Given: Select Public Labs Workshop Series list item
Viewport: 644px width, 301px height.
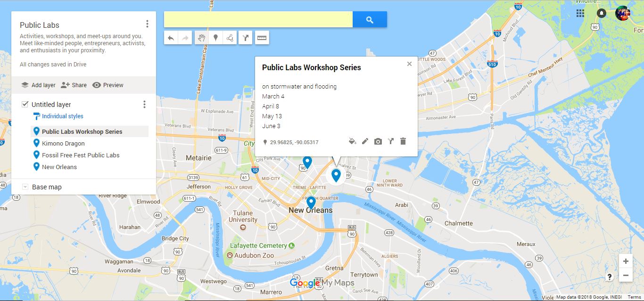Looking at the screenshot, I should [90, 131].
